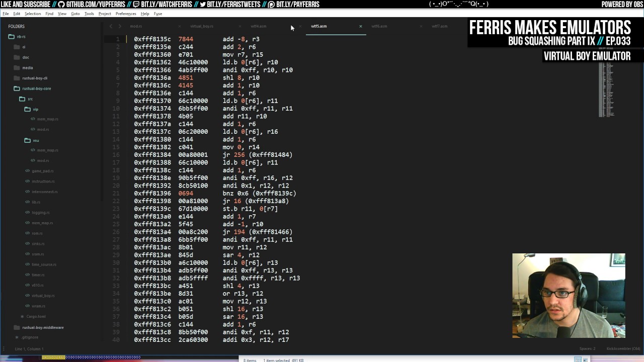Open mod.rs under vip folder
Screen dimensions: 644x362
click(43, 129)
